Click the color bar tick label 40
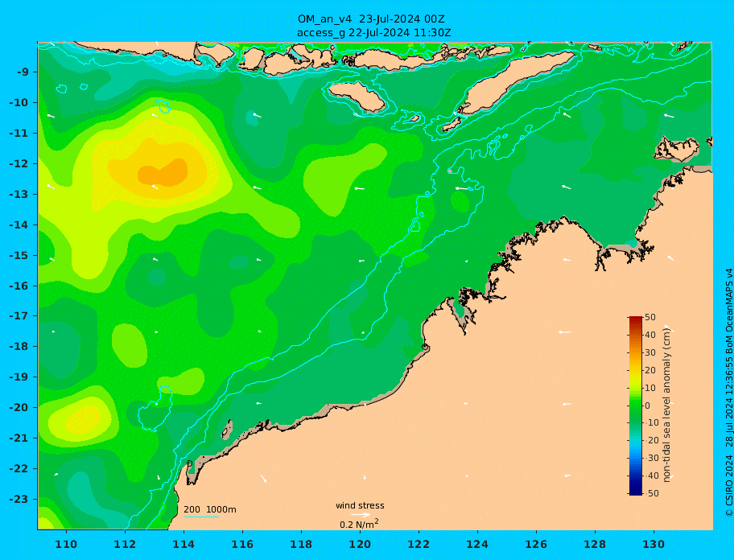The height and width of the screenshot is (560, 734). [x=650, y=335]
